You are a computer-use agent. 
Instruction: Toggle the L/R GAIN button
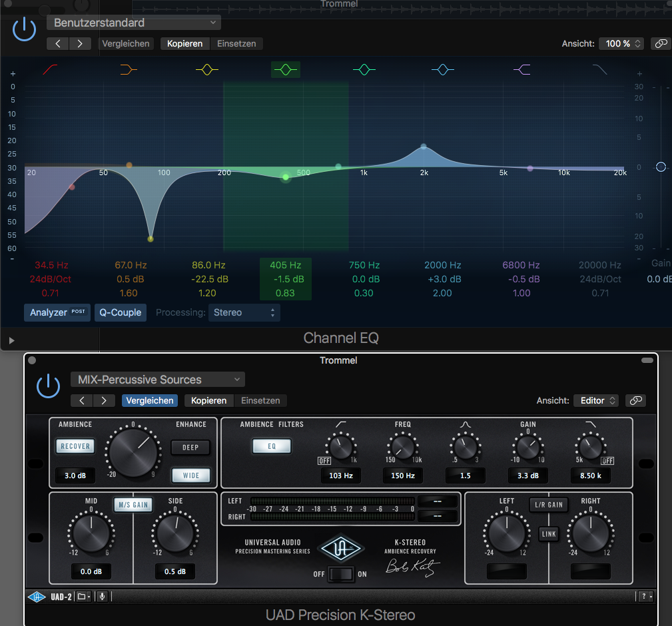549,505
